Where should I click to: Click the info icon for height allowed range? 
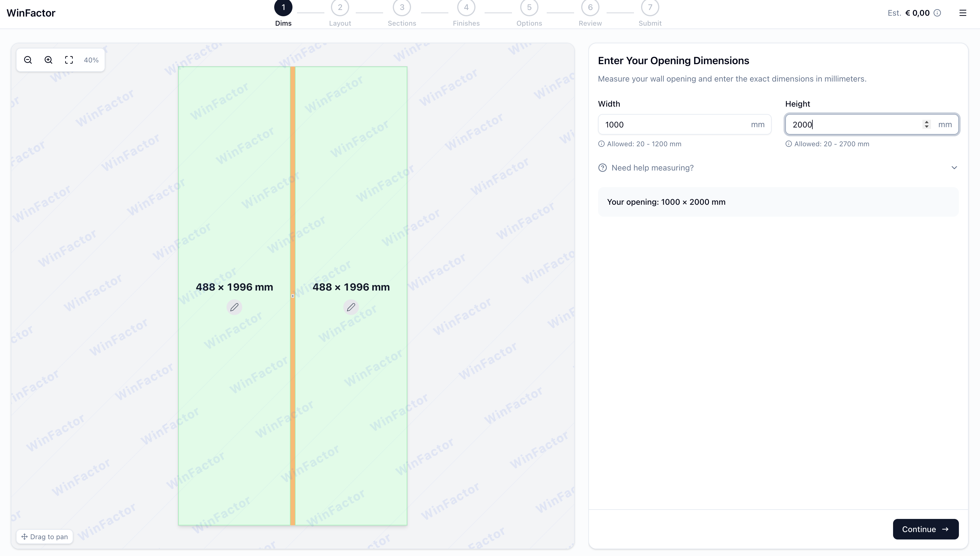[x=788, y=144]
